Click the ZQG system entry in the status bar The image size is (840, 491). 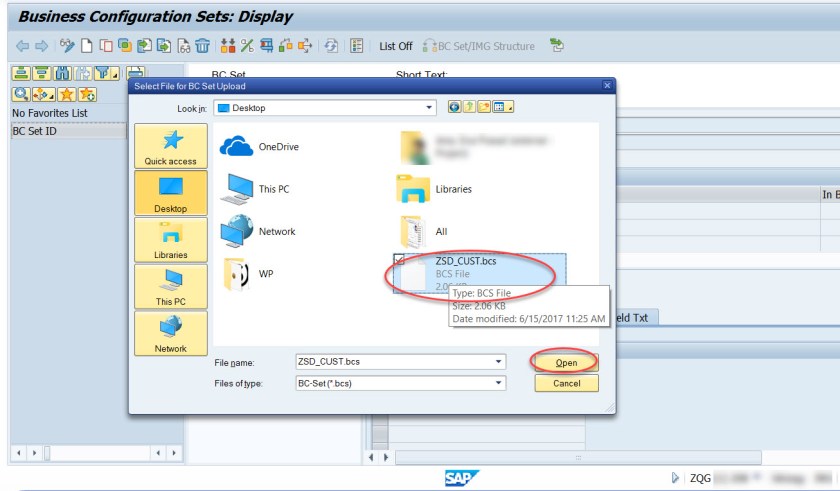(x=700, y=478)
